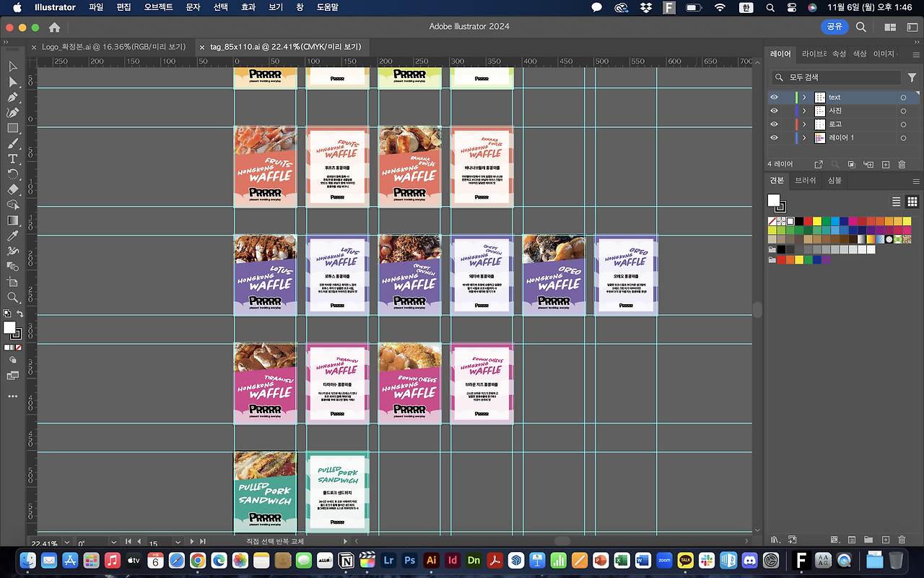Switch to the 속성 panel tab
924x578 pixels.
pos(839,54)
